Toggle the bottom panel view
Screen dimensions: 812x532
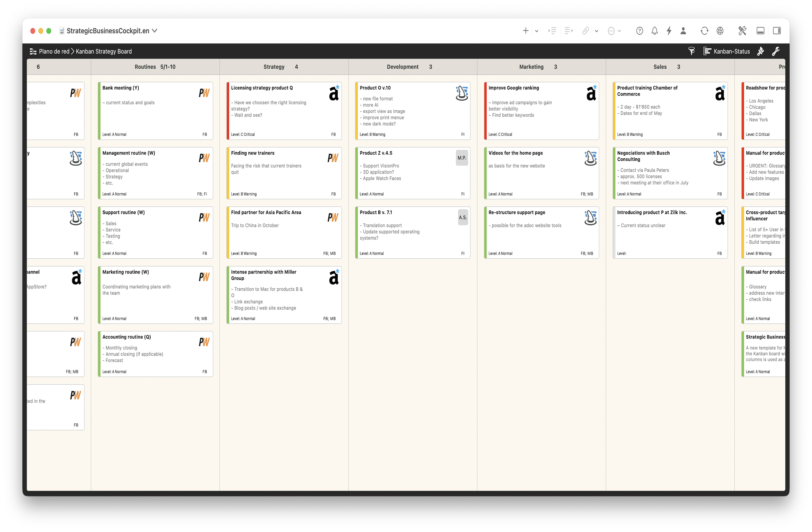point(760,31)
